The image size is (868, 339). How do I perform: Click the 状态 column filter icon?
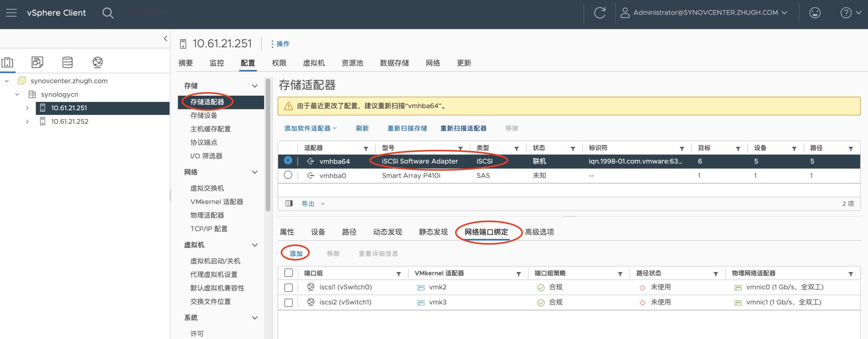coord(573,149)
